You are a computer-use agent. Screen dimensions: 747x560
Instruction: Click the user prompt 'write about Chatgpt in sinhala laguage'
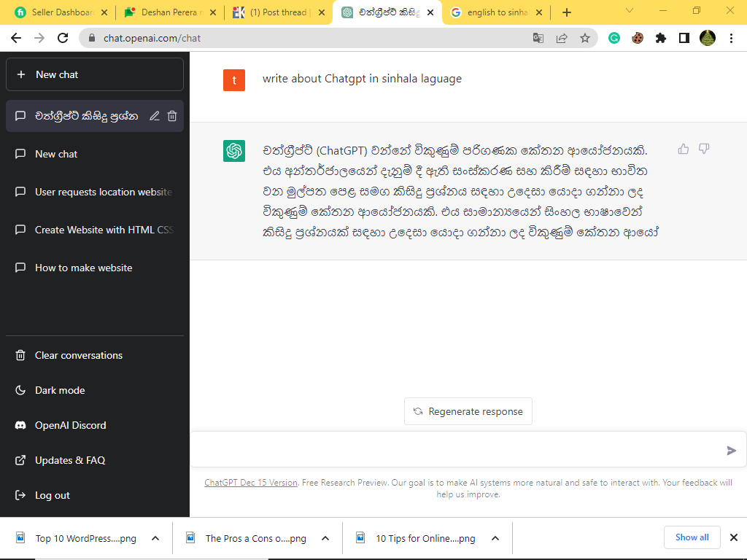362,79
